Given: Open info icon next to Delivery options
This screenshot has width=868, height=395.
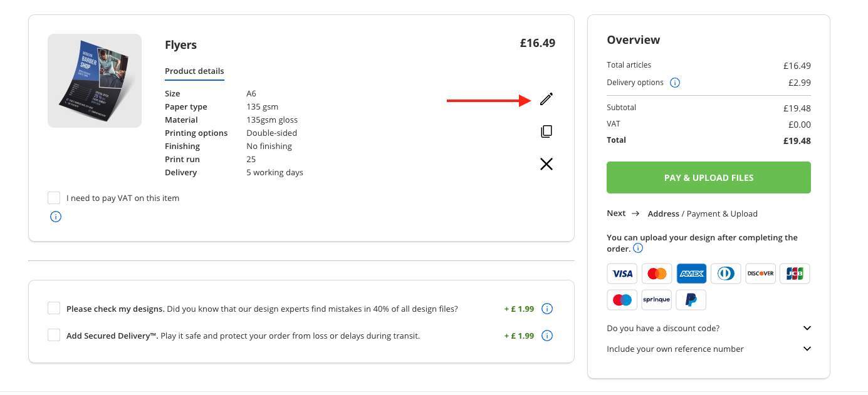Looking at the screenshot, I should pyautogui.click(x=675, y=83).
